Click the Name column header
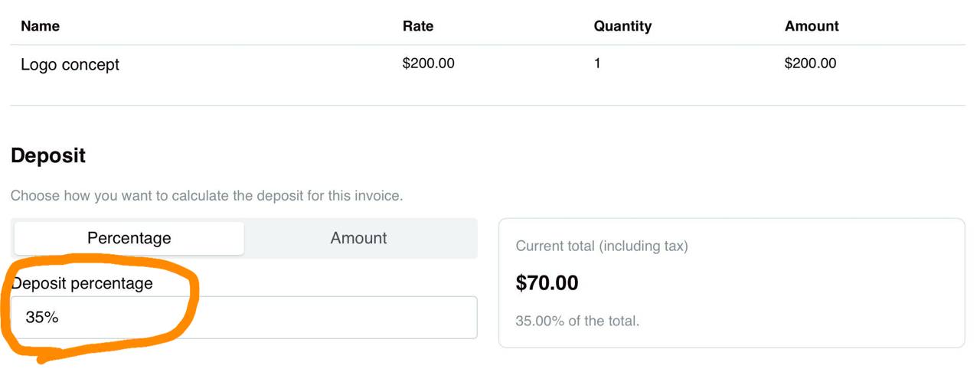This screenshot has width=980, height=372. coord(40,26)
